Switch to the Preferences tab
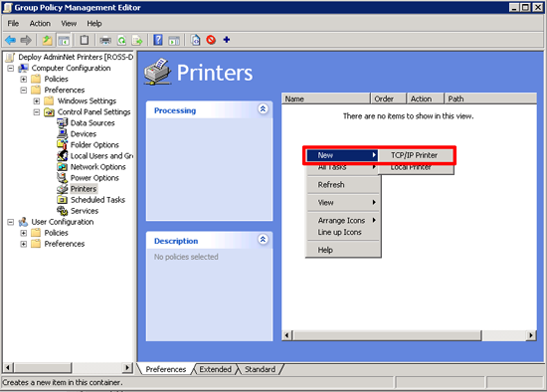 click(x=166, y=369)
